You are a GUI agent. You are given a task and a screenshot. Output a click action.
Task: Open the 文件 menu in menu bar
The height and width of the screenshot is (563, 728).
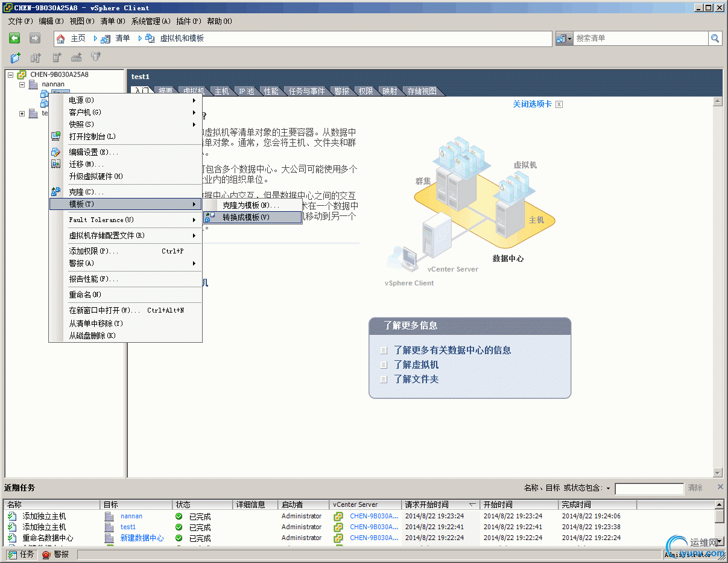pos(21,21)
